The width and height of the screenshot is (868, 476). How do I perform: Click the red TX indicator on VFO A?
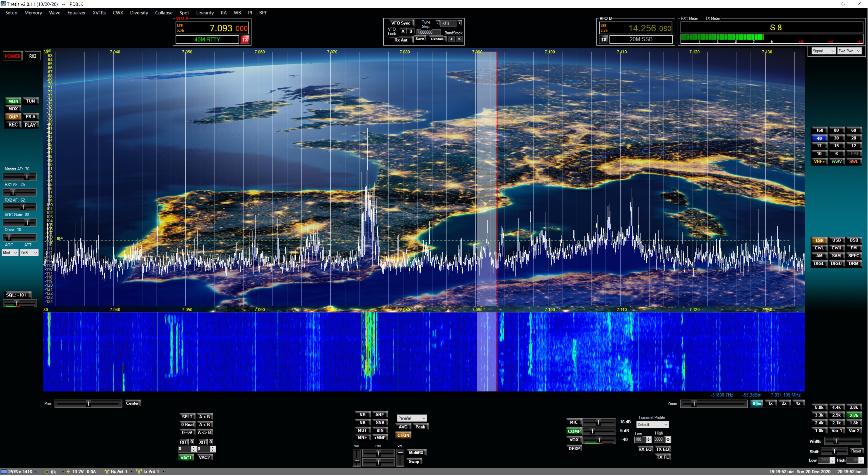pyautogui.click(x=245, y=40)
